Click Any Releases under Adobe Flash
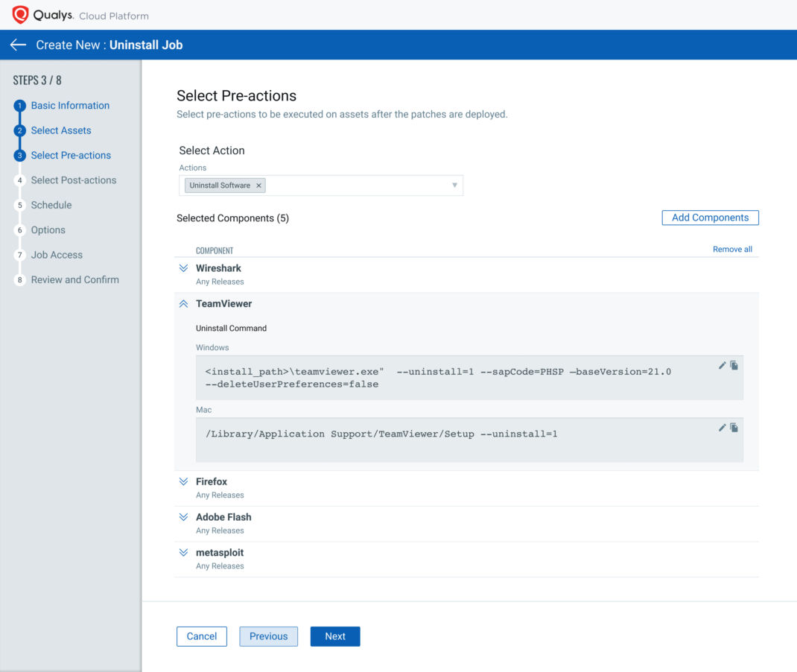Image resolution: width=797 pixels, height=672 pixels. (220, 530)
